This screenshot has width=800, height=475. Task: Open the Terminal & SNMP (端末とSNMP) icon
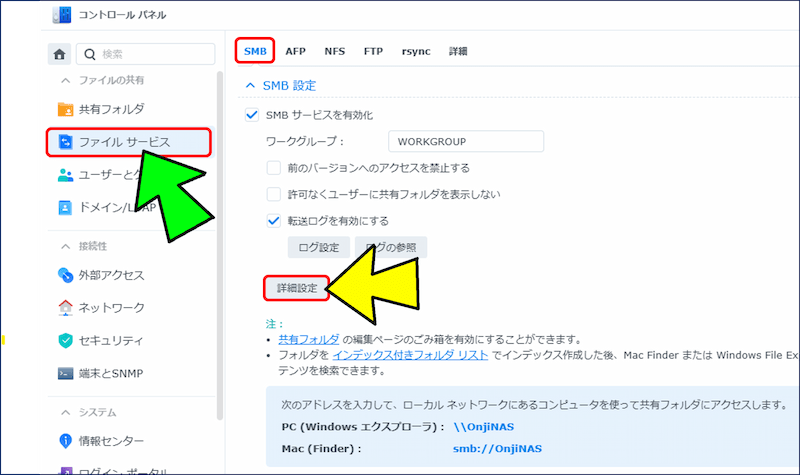coord(65,373)
